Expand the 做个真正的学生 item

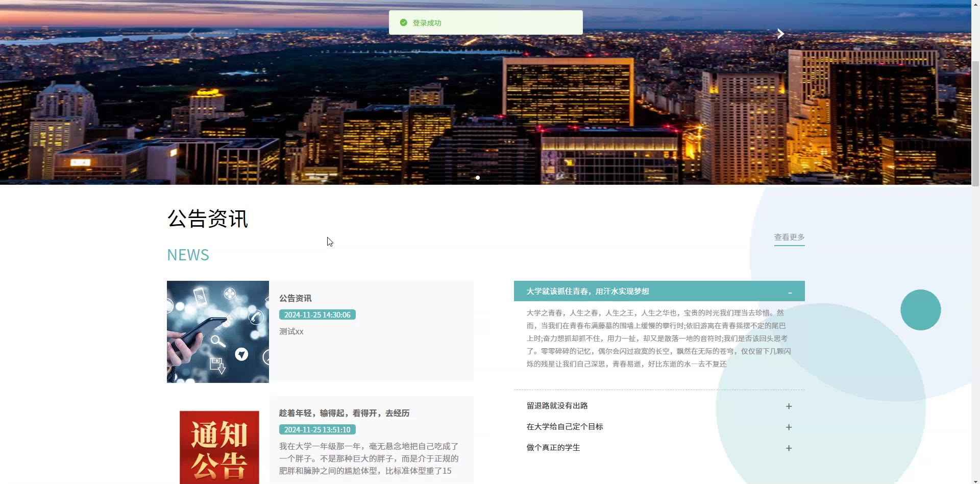point(659,448)
